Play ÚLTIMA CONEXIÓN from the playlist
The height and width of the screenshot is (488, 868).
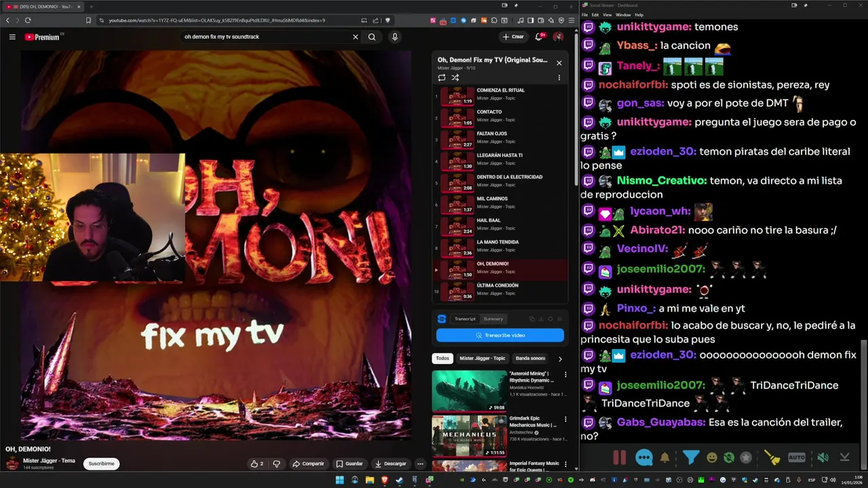pyautogui.click(x=500, y=291)
